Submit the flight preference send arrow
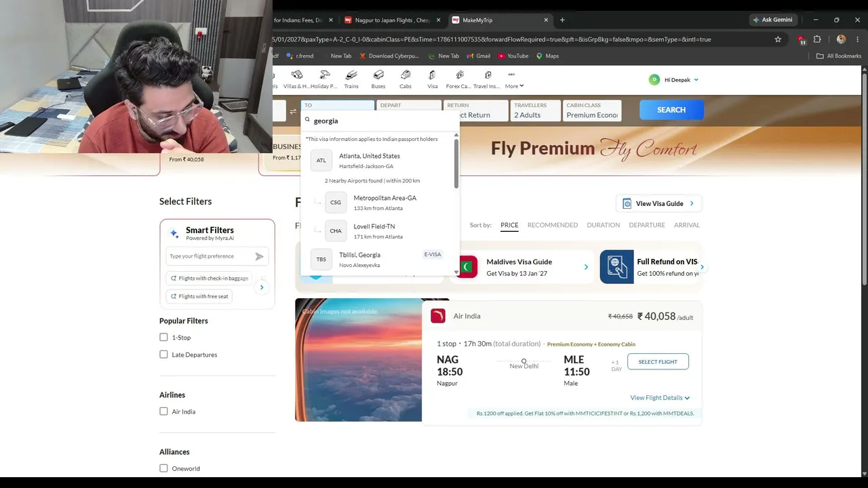 (259, 256)
